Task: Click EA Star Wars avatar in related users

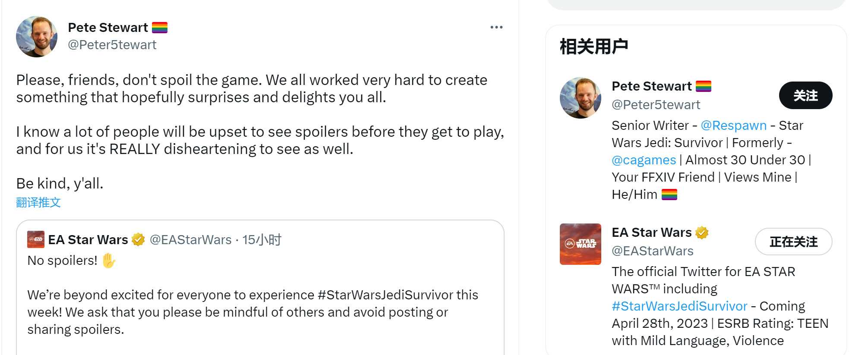Action: point(580,244)
